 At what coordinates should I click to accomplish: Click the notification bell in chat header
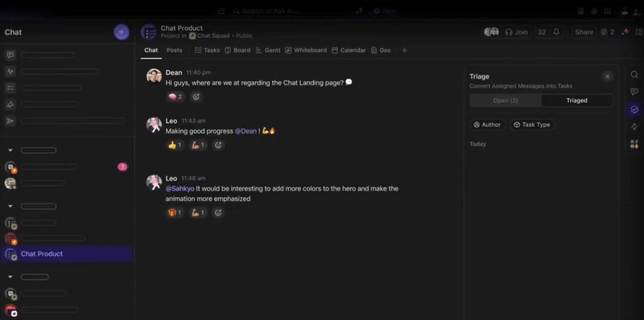pyautogui.click(x=556, y=32)
